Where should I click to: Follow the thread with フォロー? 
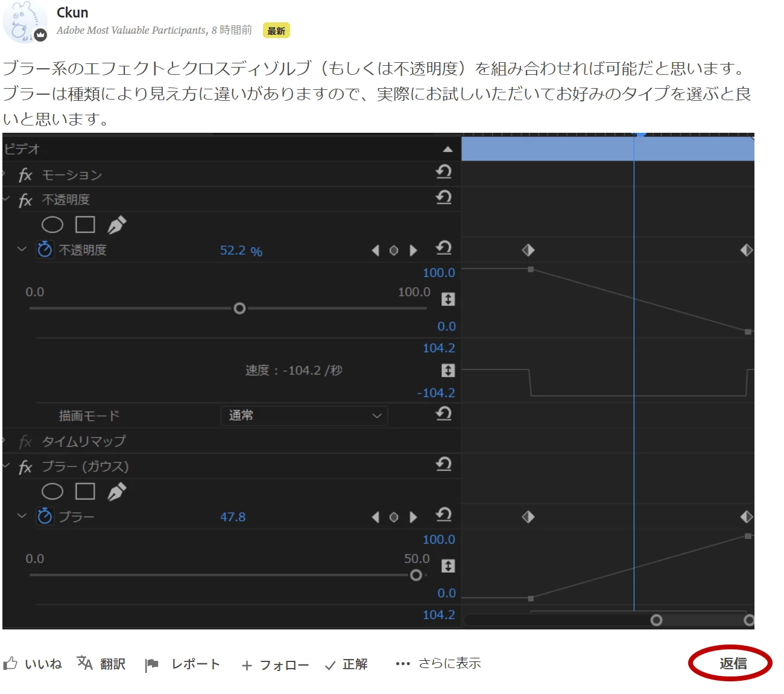[x=275, y=665]
